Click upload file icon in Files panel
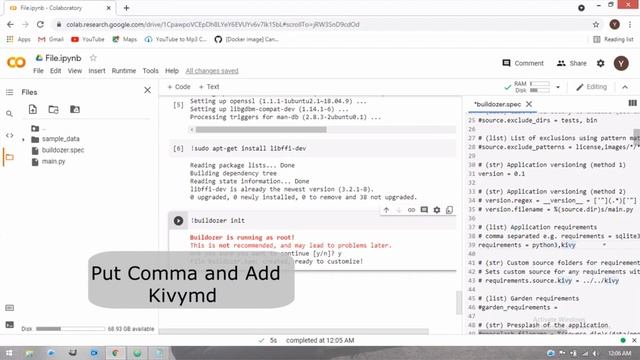The height and width of the screenshot is (360, 640). (33, 109)
